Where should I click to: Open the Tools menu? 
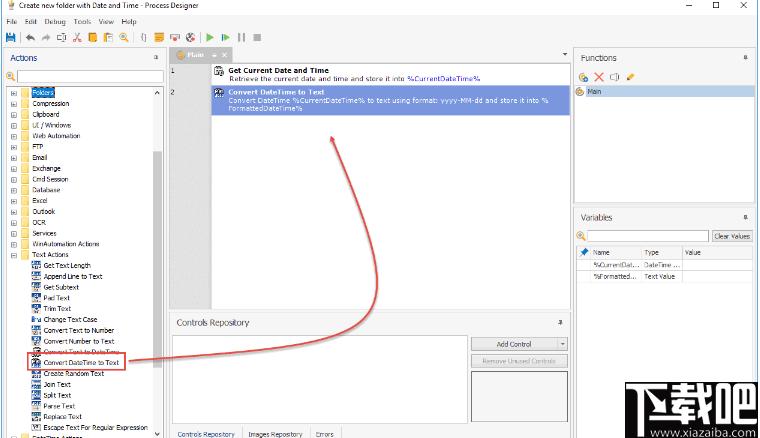82,22
